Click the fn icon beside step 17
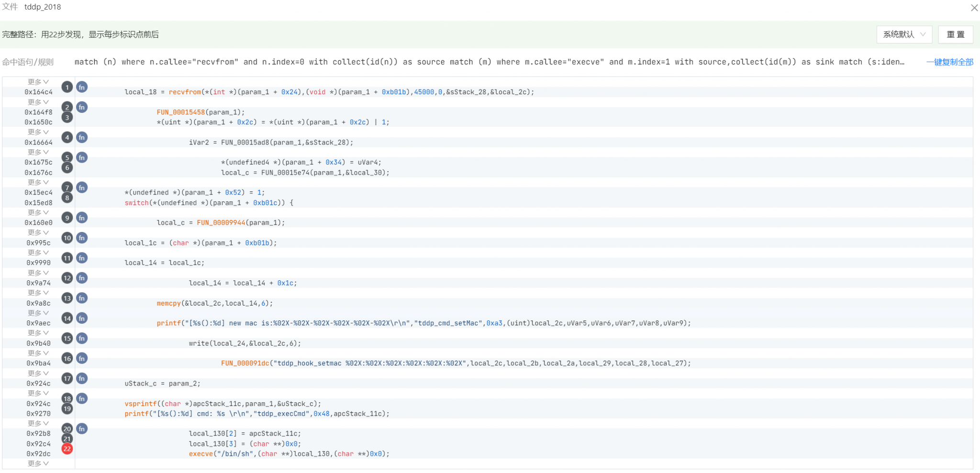 pos(82,378)
